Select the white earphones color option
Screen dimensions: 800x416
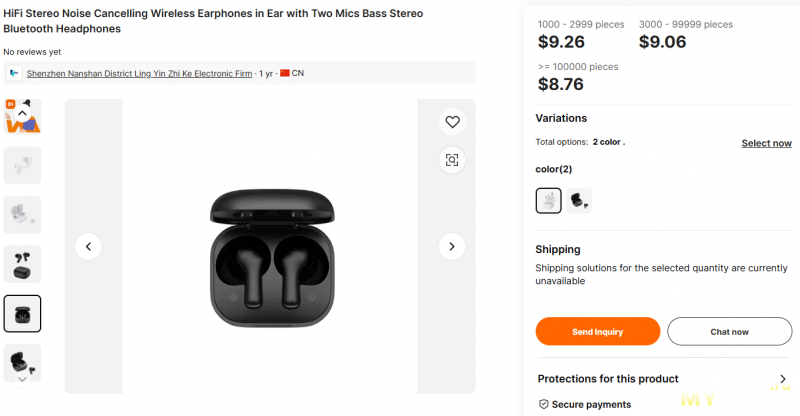(x=549, y=201)
